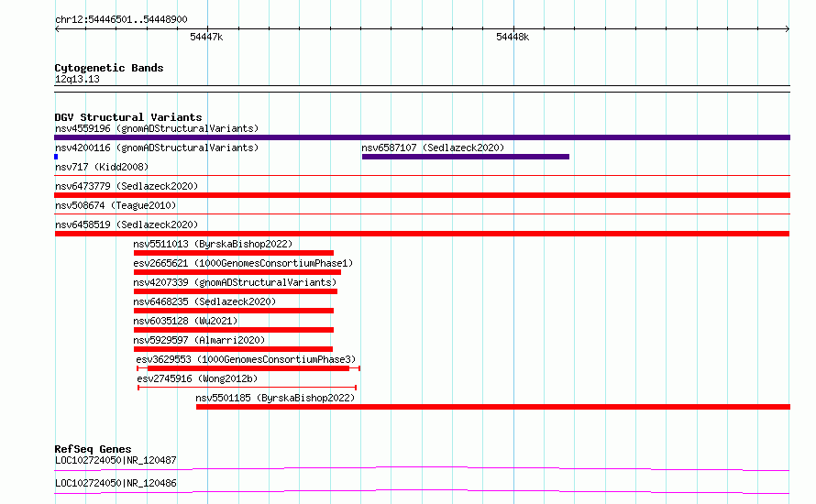Open the nsv5929597 (Almarri2020) label
The height and width of the screenshot is (504, 816).
[199, 340]
